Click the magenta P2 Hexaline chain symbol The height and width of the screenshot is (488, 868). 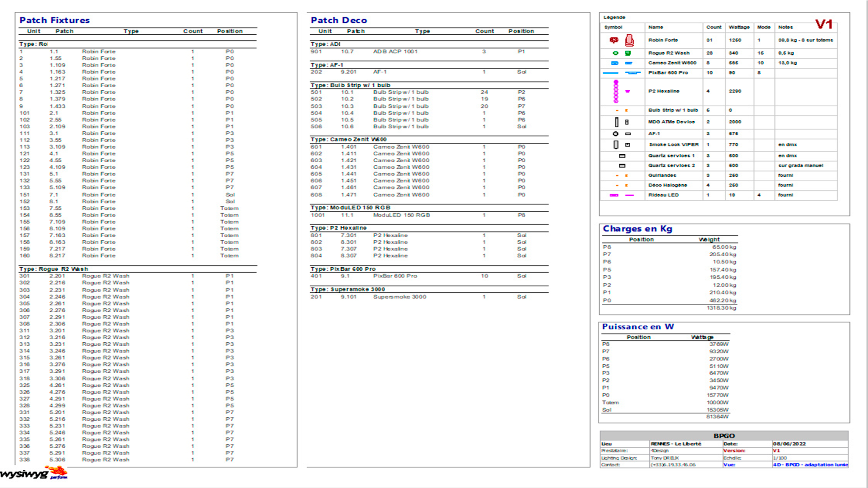coord(616,91)
